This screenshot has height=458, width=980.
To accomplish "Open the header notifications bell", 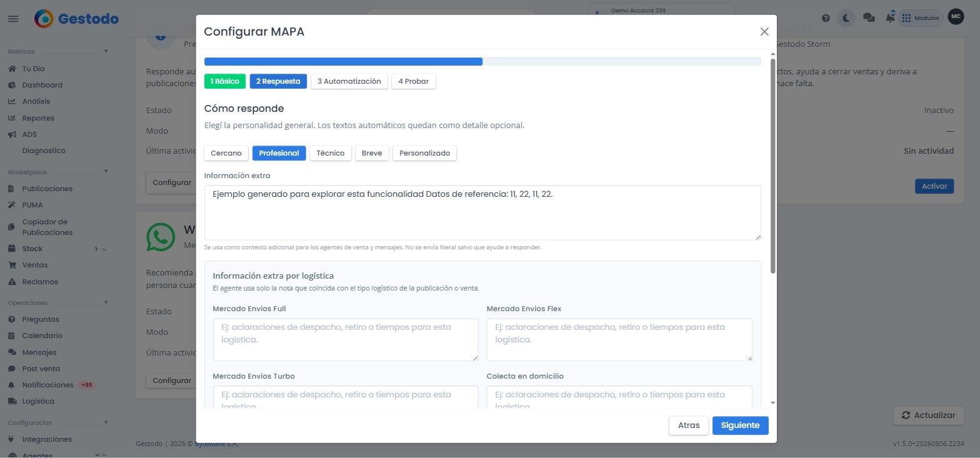I will tap(890, 18).
